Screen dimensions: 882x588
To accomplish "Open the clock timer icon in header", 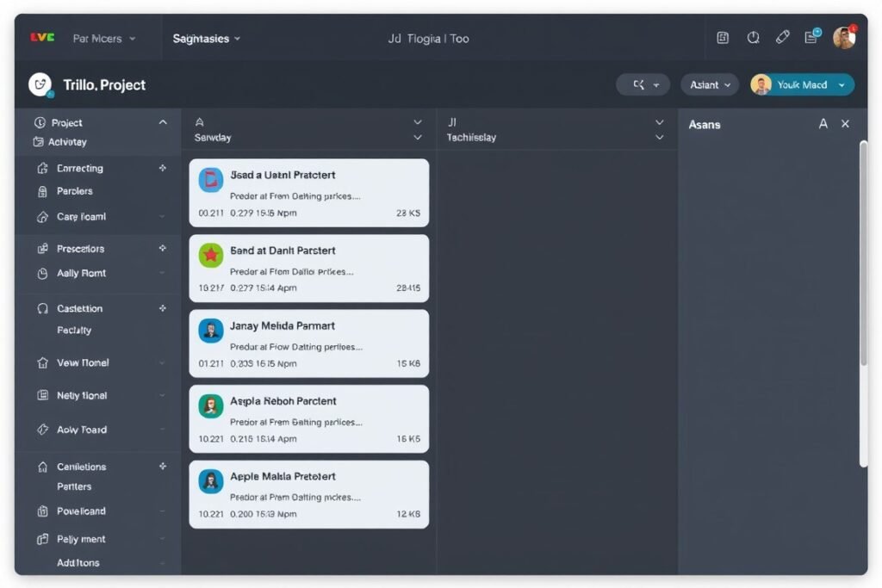I will 753,38.
